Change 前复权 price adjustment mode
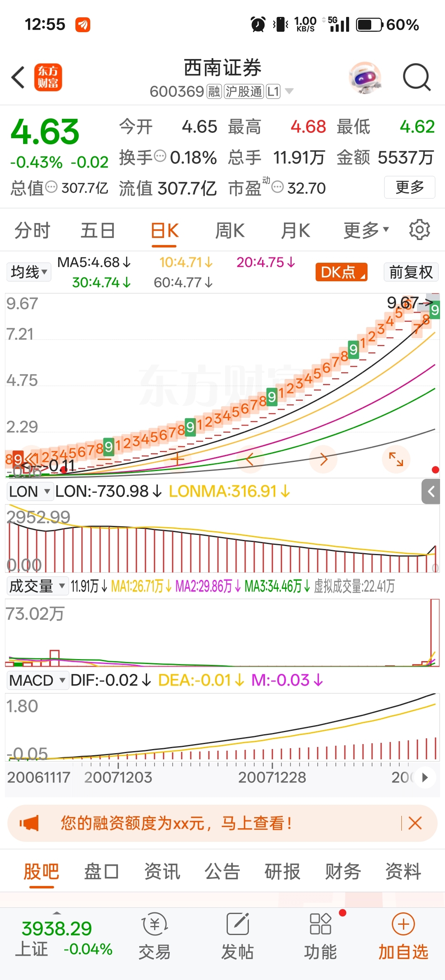Viewport: 445px width, 980px height. click(411, 272)
